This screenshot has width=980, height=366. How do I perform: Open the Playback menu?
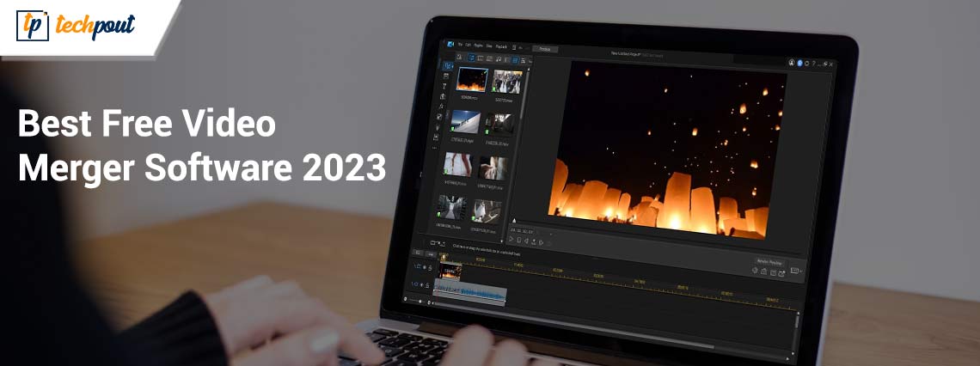501,47
